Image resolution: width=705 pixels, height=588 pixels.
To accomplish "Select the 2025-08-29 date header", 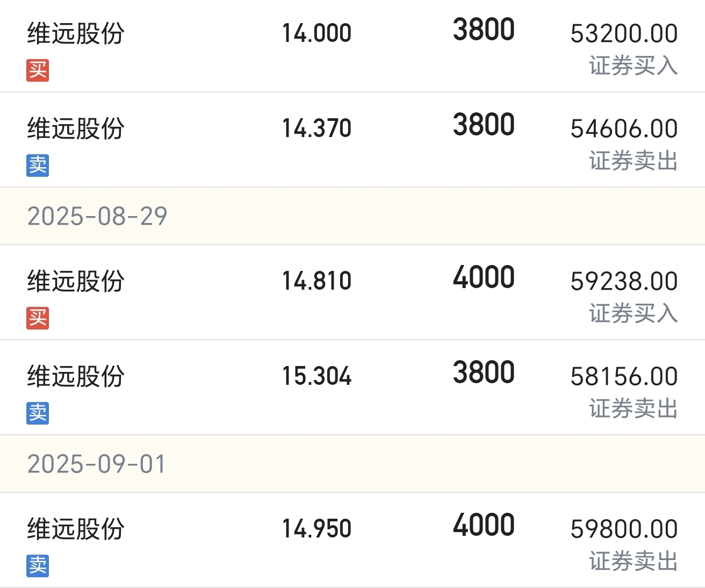I will coord(352,216).
